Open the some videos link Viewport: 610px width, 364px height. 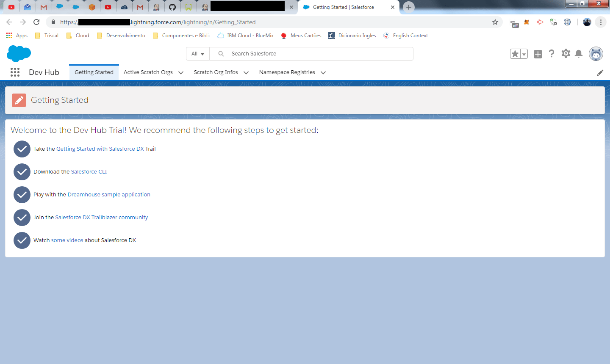pyautogui.click(x=67, y=240)
